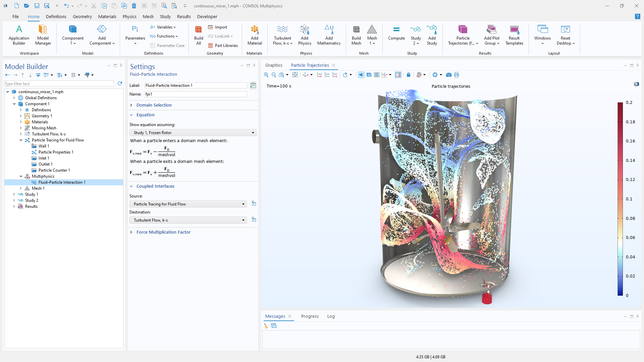Image resolution: width=644 pixels, height=362 pixels.
Task: Click the Type filter text box
Action: point(59,84)
